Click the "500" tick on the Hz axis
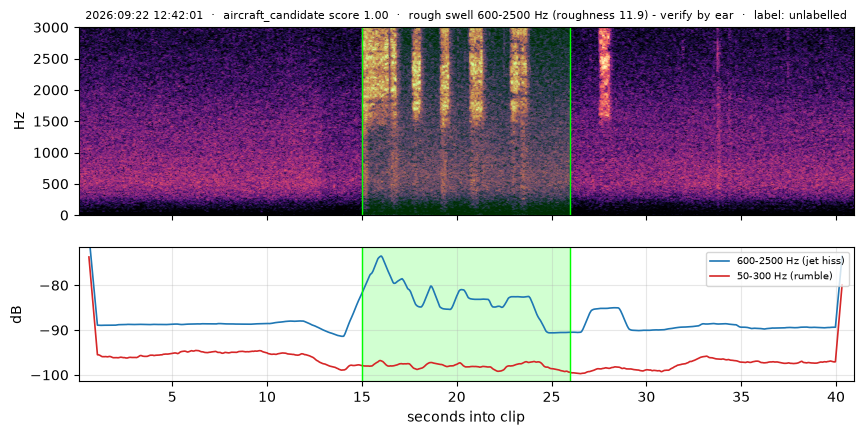Viewport: 863px width, 435px height. click(x=58, y=184)
